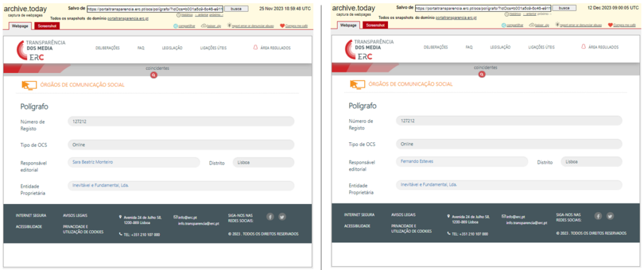Image resolution: width=644 pixels, height=270 pixels.
Task: Open Deliberações menu in the left snapshot
Action: click(x=108, y=47)
